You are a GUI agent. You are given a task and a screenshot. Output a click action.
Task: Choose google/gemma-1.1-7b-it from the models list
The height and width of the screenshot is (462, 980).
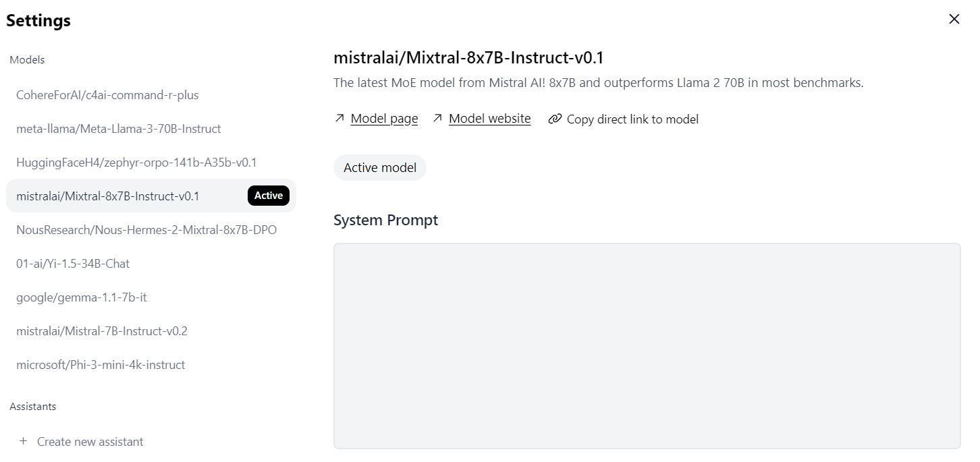[151, 297]
